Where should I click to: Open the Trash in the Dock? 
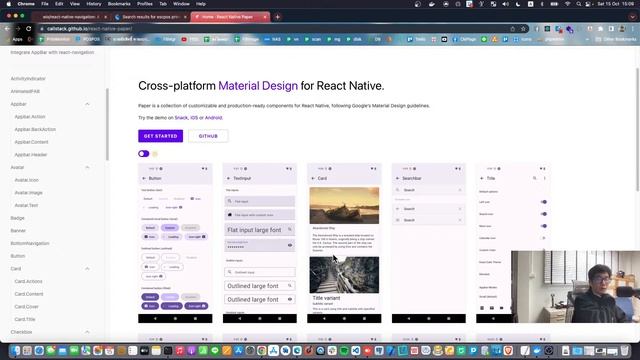(624, 351)
